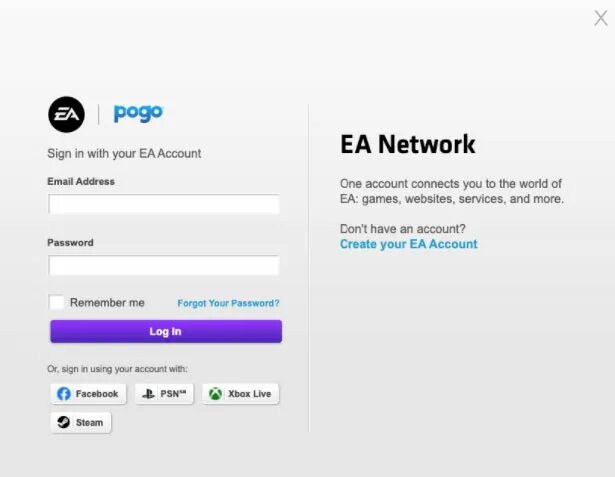Submit with the purple Log In button
Image resolution: width=615 pixels, height=477 pixels.
click(166, 331)
